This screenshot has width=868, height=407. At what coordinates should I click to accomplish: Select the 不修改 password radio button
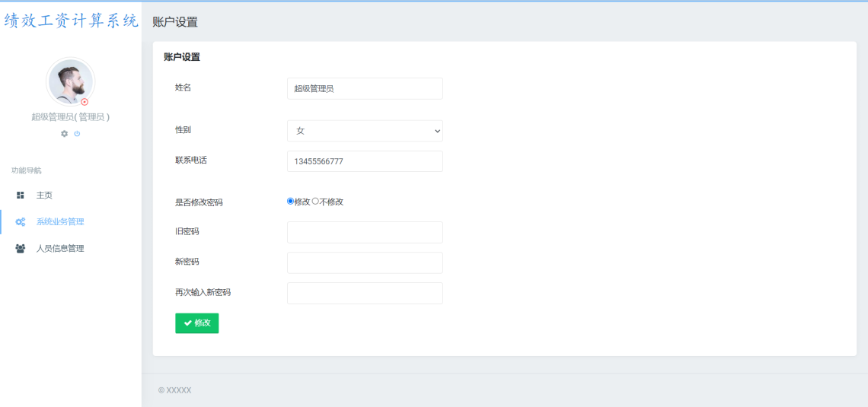tap(315, 202)
